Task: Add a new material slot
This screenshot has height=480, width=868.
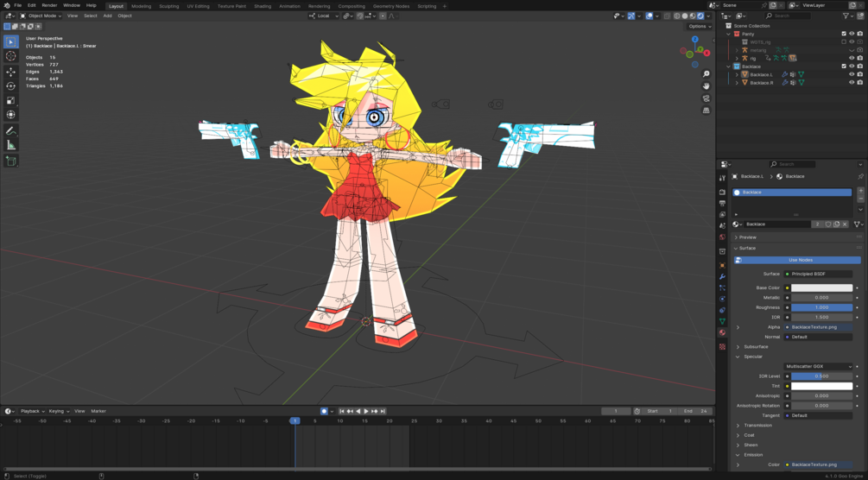Action: pos(860,191)
